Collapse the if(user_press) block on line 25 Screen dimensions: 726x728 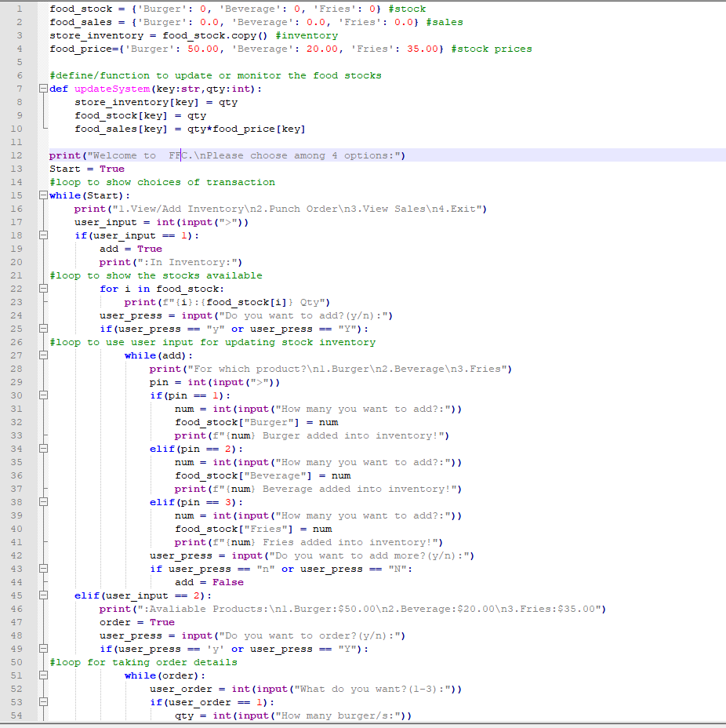[43, 329]
